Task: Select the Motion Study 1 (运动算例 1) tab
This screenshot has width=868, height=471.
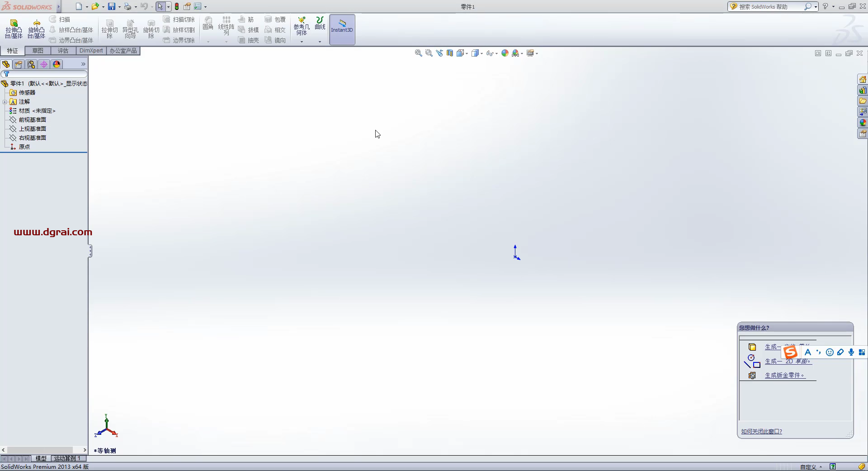Action: (x=67, y=458)
